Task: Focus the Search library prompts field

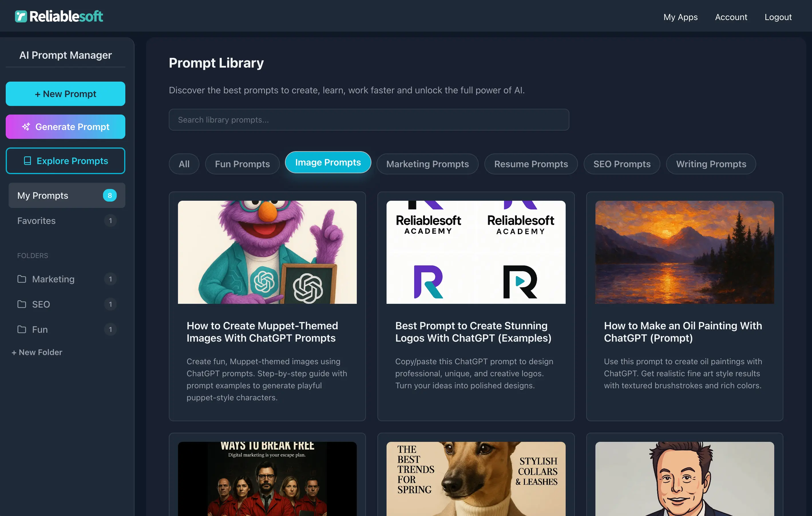Action: 369,120
